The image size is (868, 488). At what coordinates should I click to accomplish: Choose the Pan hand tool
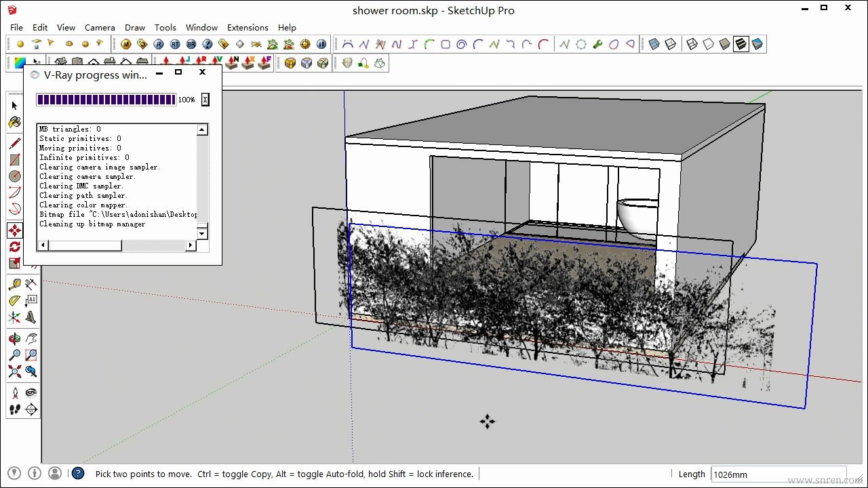pos(31,339)
